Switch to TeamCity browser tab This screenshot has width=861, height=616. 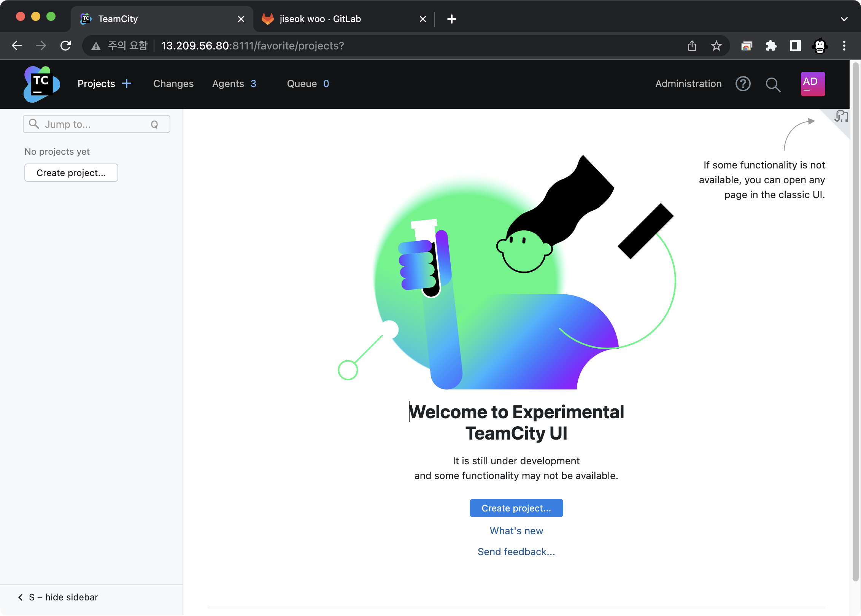(162, 19)
